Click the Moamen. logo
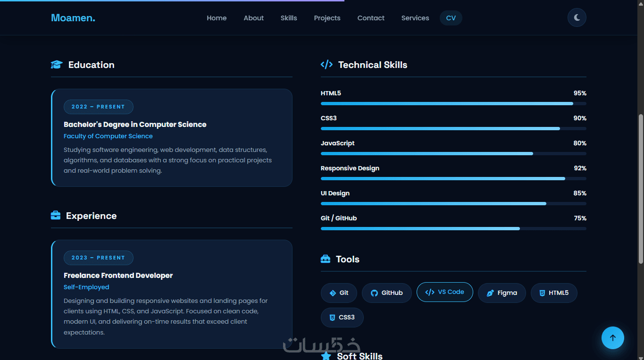Screen dimensions: 644x360 (x=73, y=18)
